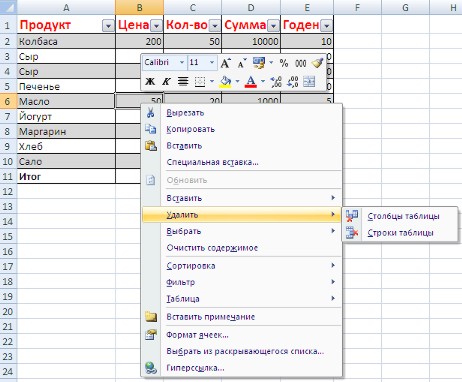
Task: Click the Hyperlink globe icon
Action: click(151, 368)
